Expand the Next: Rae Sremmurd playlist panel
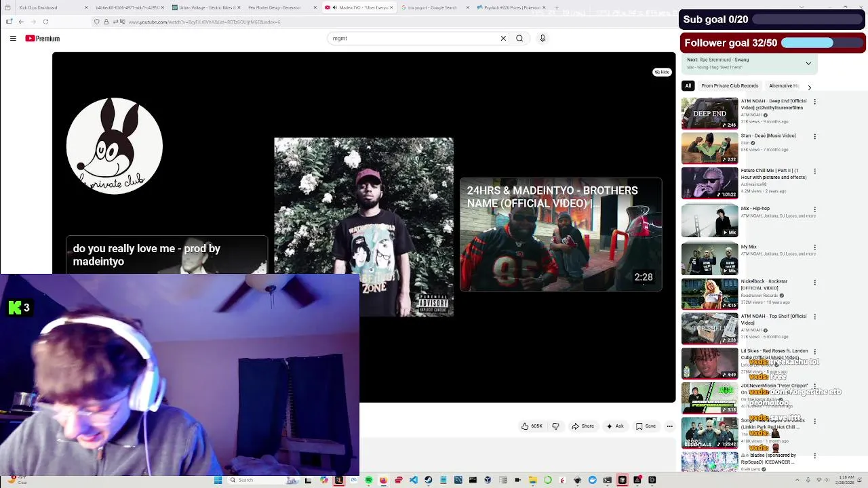Image resolution: width=868 pixels, height=488 pixels. tap(808, 63)
